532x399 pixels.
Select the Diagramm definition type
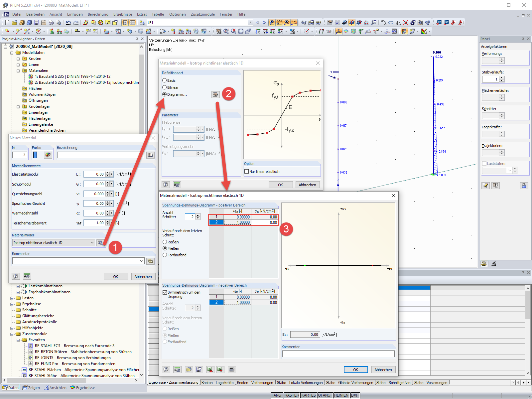[164, 94]
